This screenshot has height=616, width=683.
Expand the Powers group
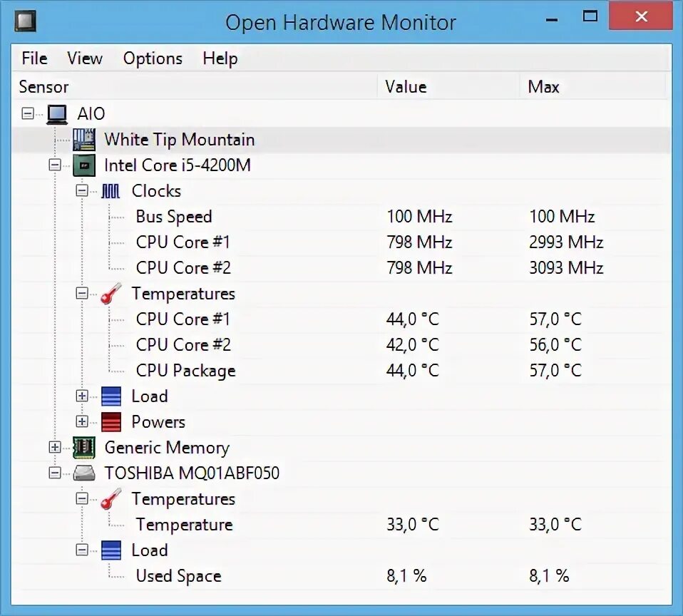click(x=81, y=421)
